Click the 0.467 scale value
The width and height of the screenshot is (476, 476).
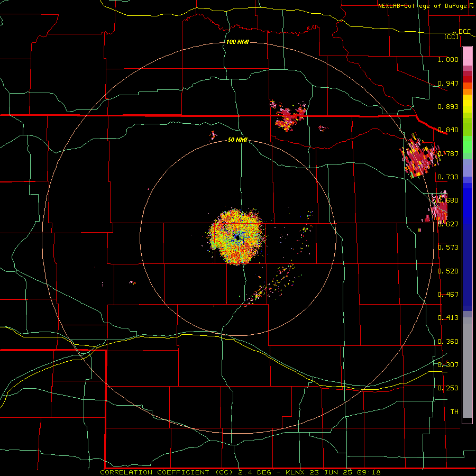pos(448,295)
